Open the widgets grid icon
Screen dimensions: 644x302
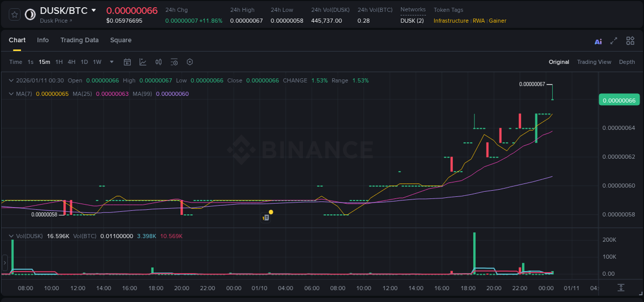[x=630, y=40]
